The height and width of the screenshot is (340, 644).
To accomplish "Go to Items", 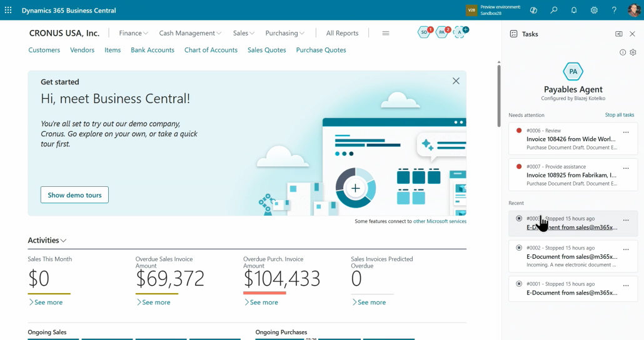I will 113,50.
